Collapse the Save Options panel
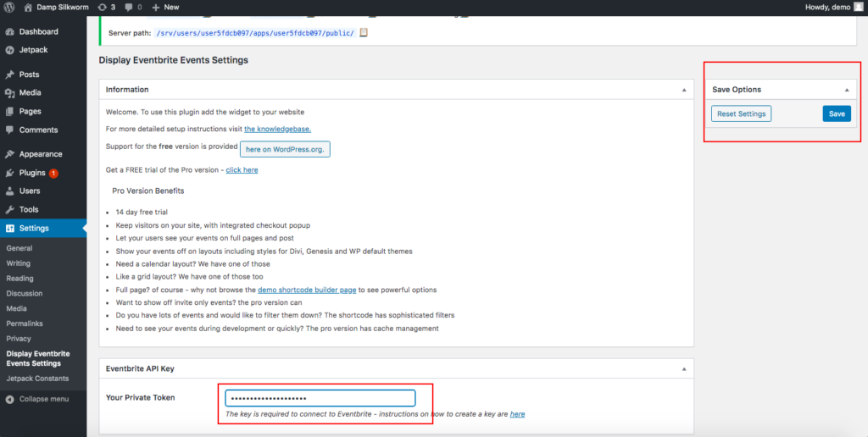 (x=847, y=90)
